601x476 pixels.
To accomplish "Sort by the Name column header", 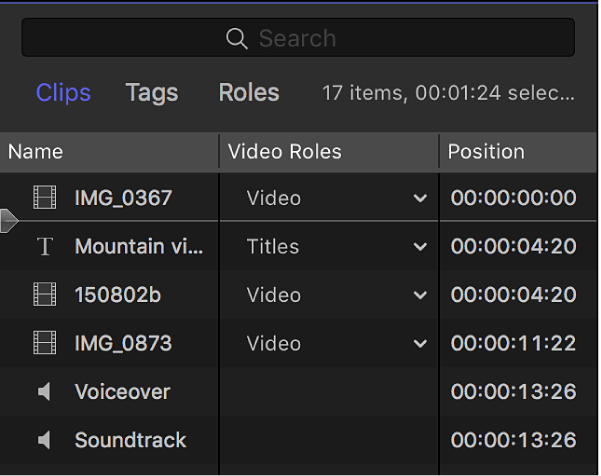I will 36,152.
